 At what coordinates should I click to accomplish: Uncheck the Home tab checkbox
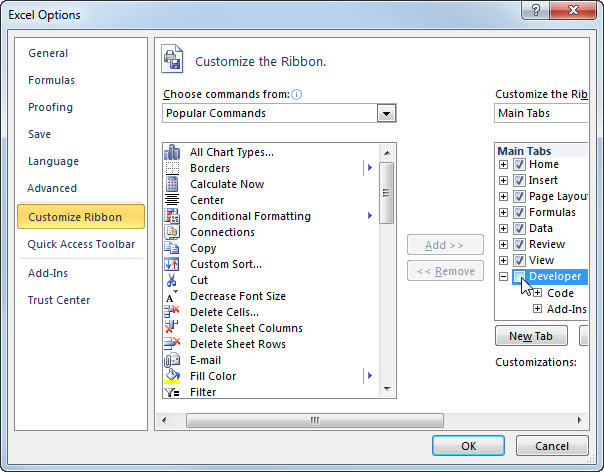coord(519,165)
